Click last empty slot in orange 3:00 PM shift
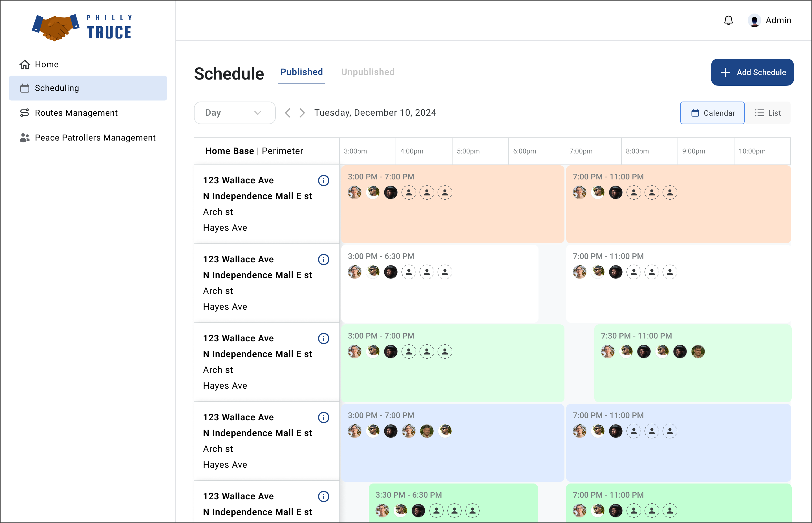The height and width of the screenshot is (523, 812). point(445,193)
